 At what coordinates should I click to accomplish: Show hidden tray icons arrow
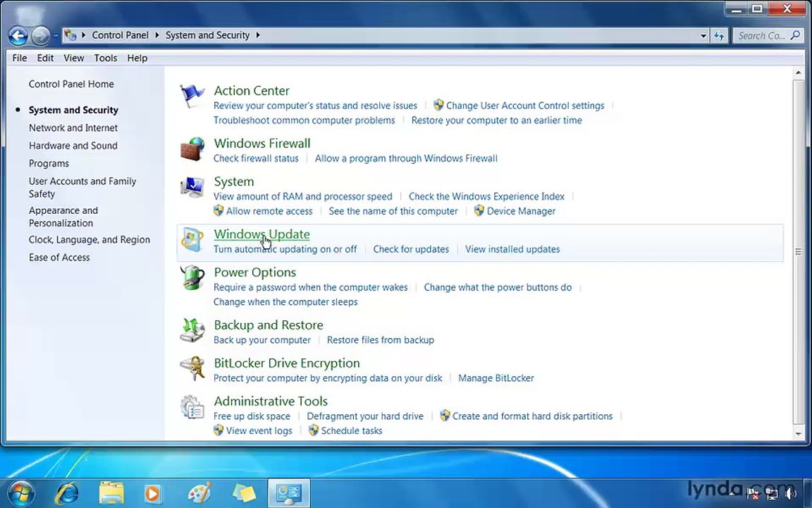tap(732, 494)
